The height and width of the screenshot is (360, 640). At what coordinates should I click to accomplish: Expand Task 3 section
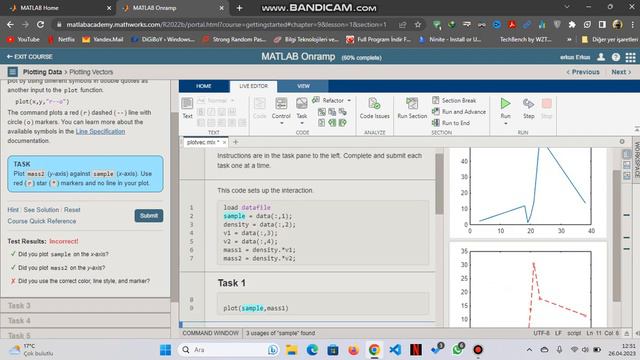[x=85, y=306]
